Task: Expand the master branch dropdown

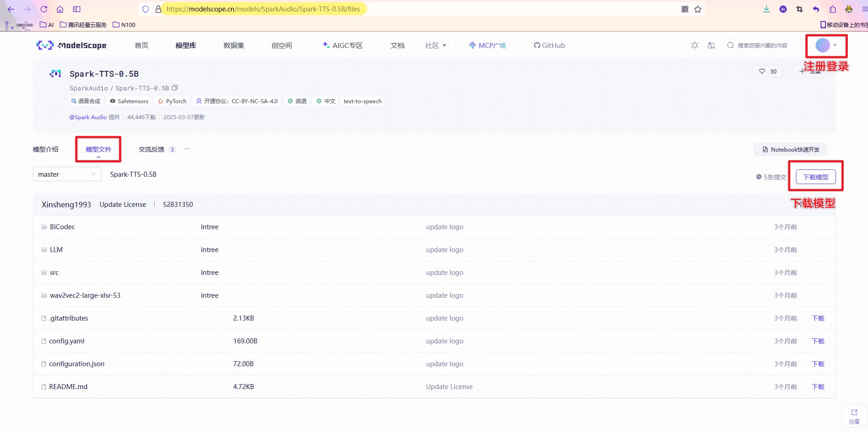Action: pyautogui.click(x=67, y=174)
